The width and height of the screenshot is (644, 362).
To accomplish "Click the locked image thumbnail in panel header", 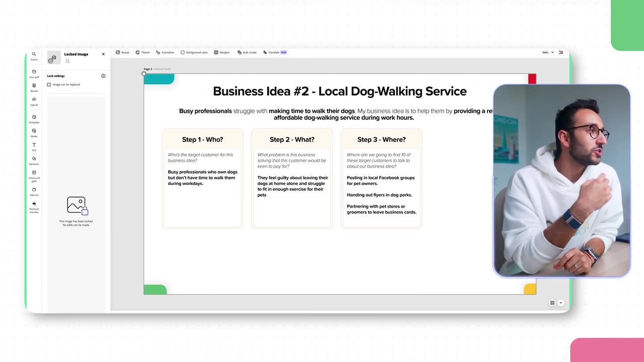I will (x=53, y=57).
